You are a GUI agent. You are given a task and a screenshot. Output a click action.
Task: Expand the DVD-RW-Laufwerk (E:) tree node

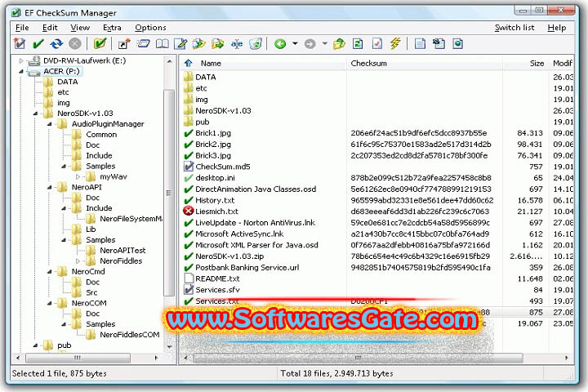point(21,60)
